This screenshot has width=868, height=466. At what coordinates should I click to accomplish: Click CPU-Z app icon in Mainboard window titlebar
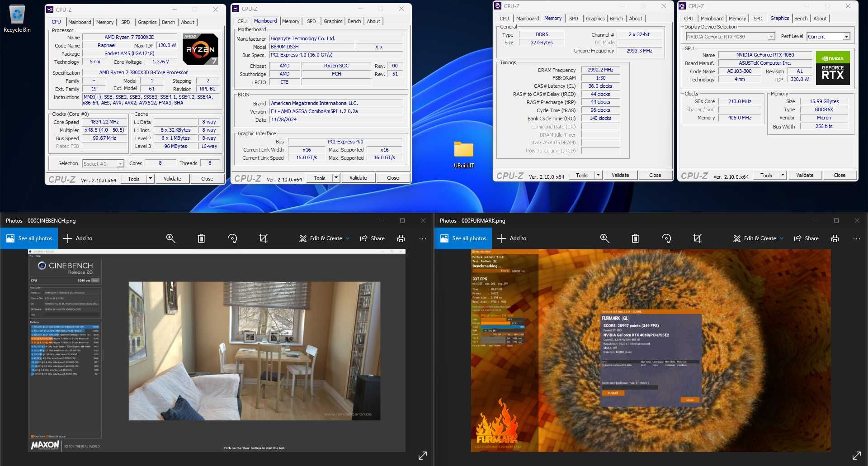pyautogui.click(x=236, y=9)
